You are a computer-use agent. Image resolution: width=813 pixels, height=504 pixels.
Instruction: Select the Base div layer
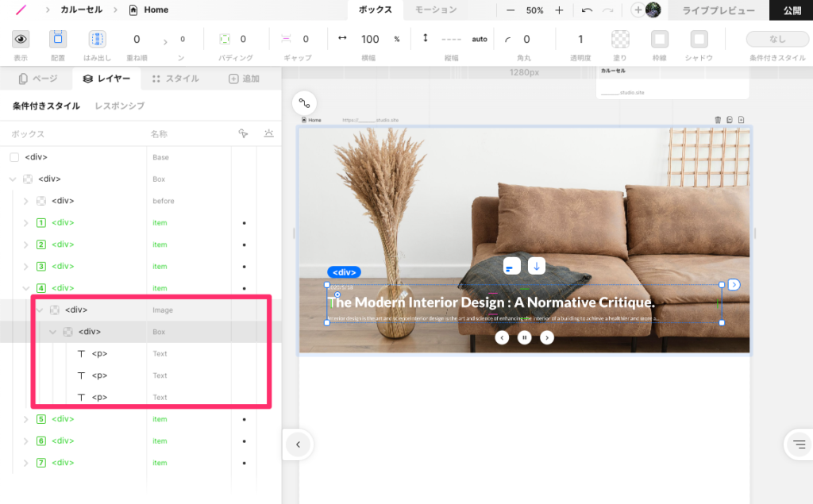pos(141,157)
